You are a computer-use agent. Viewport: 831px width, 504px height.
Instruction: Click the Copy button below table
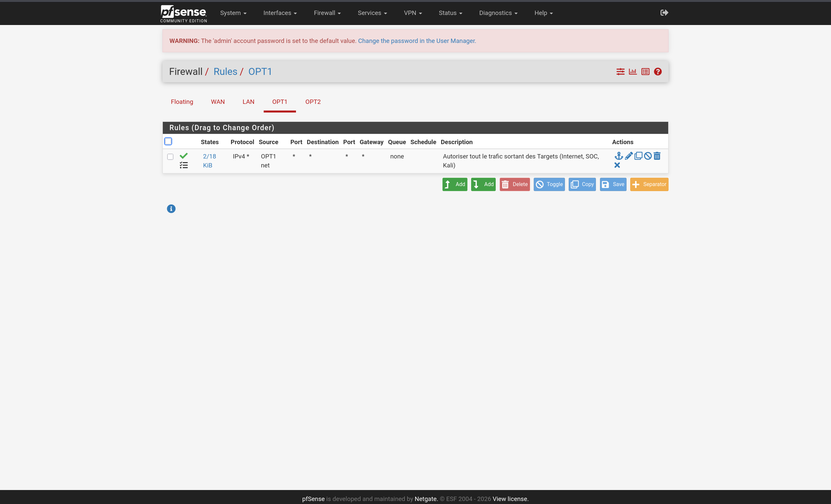[x=582, y=184]
